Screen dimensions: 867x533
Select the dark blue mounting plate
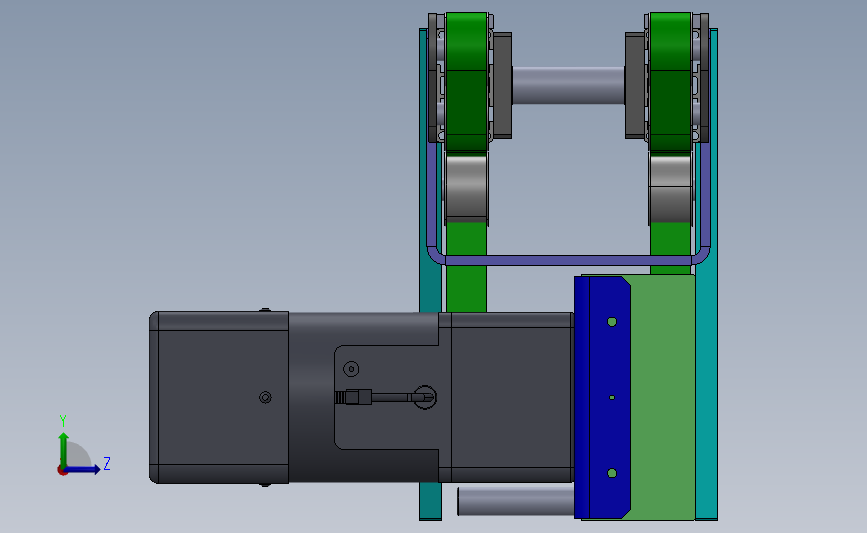[602, 397]
